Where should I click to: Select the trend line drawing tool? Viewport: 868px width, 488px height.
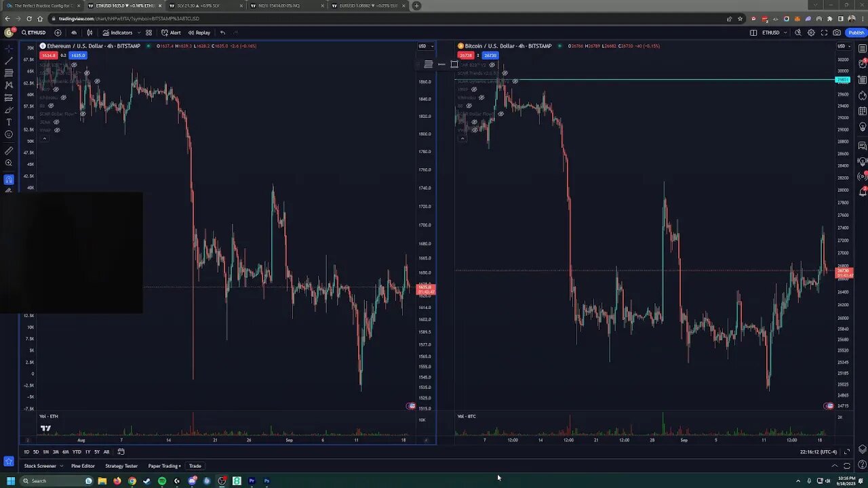9,60
